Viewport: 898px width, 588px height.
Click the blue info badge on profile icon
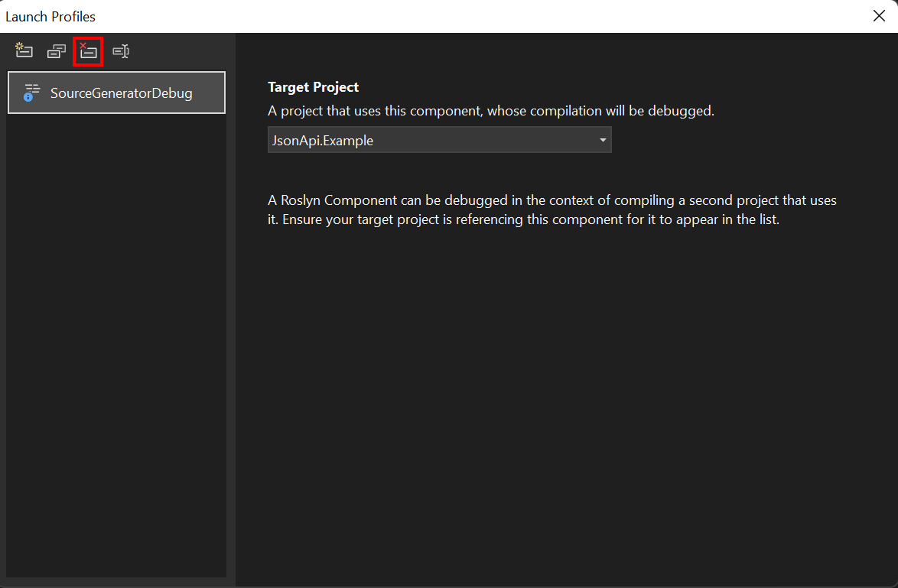point(28,97)
